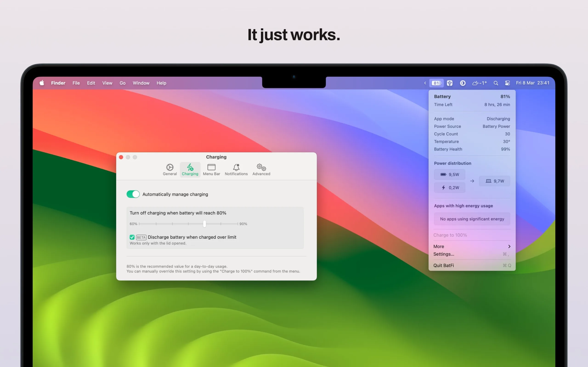Click the General settings tab icon
Image resolution: width=588 pixels, height=367 pixels.
tap(169, 167)
